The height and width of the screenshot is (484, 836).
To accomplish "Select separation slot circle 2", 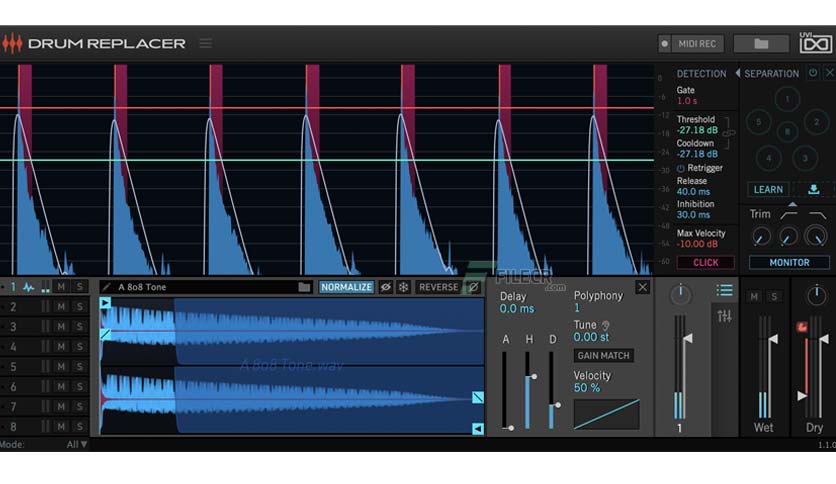I will pyautogui.click(x=816, y=122).
